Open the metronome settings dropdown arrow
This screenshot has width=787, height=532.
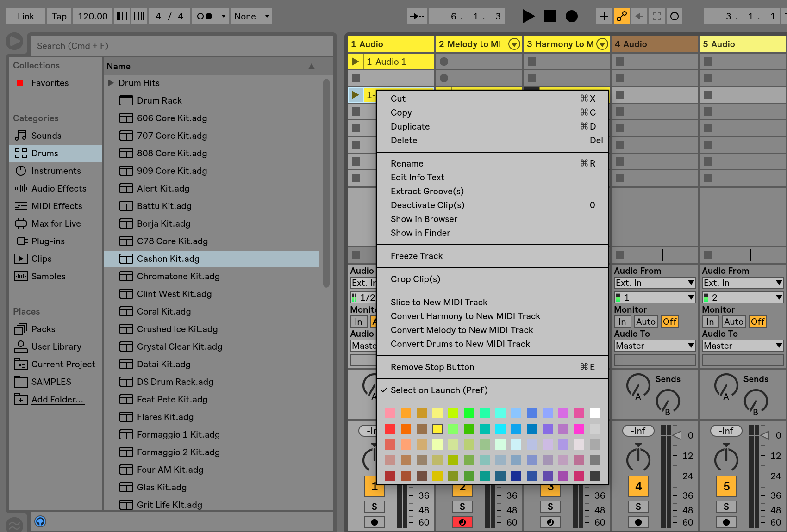click(x=223, y=16)
